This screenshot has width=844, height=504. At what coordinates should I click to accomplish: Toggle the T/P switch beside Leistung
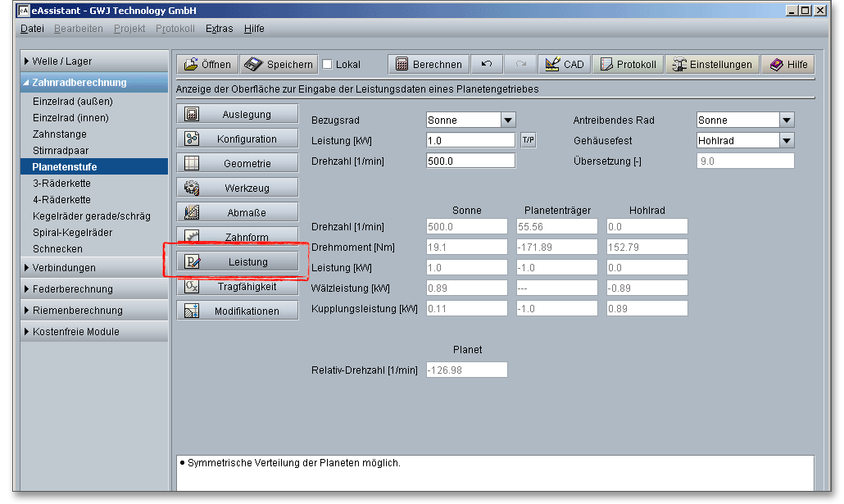pyautogui.click(x=529, y=140)
